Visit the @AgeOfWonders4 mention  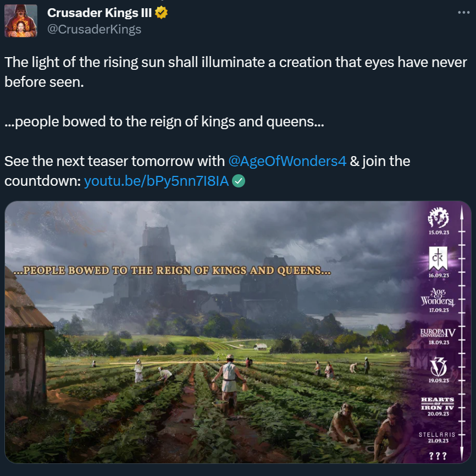point(287,161)
